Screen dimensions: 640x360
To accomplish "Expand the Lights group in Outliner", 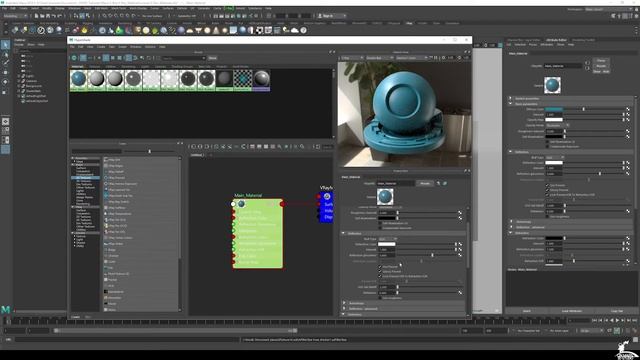I will point(18,76).
